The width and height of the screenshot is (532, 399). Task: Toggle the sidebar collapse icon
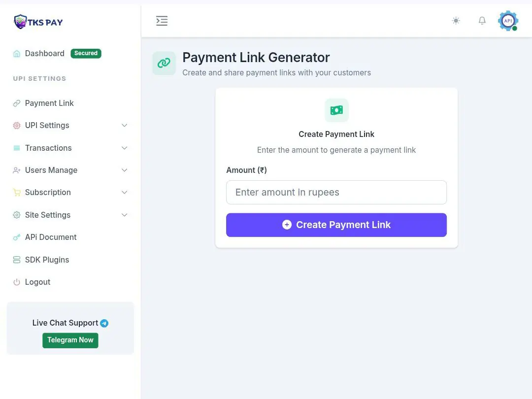[x=162, y=21]
